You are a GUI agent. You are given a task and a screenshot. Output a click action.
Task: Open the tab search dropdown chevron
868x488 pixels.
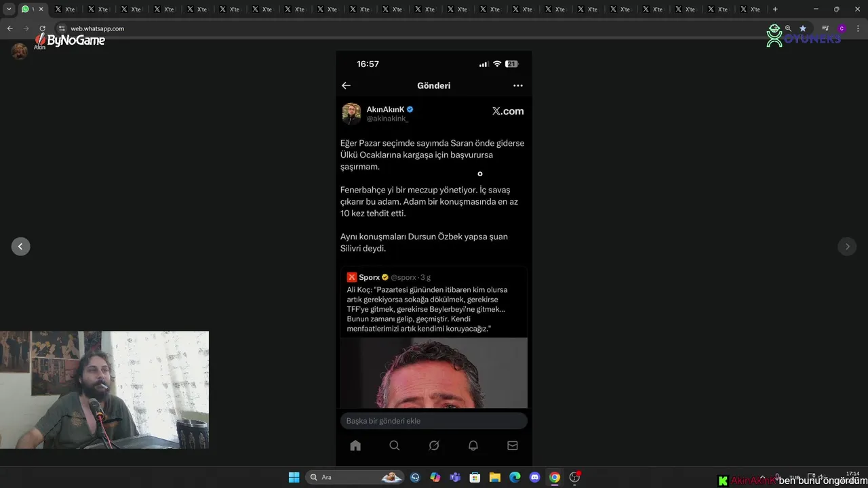9,9
